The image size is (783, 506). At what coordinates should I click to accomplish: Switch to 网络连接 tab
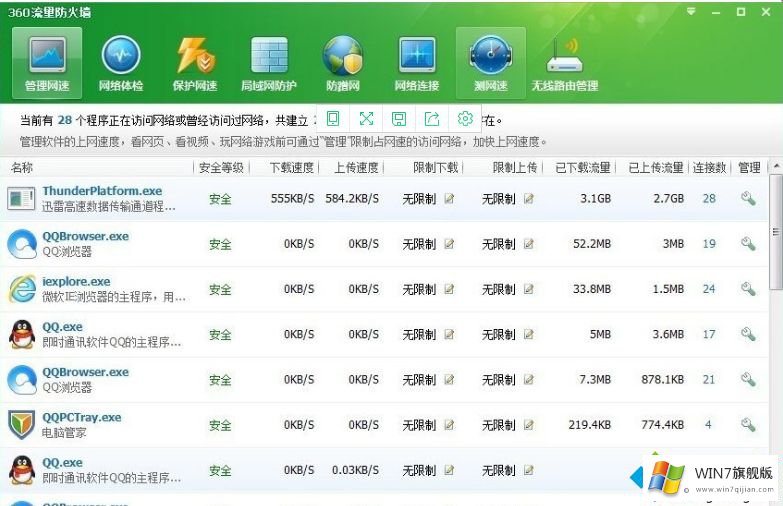click(x=417, y=63)
